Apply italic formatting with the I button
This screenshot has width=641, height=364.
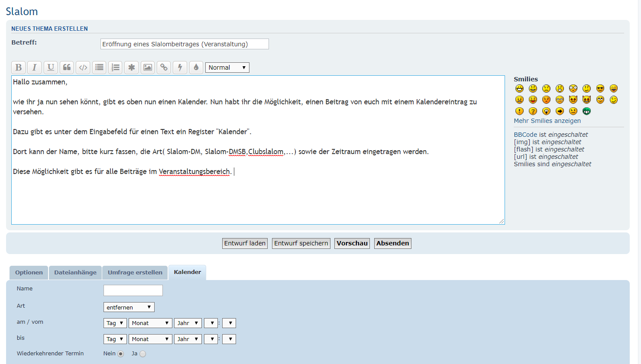35,68
